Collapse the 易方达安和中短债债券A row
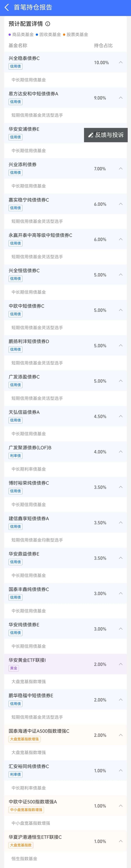The width and height of the screenshot is (131, 868). pos(121,98)
